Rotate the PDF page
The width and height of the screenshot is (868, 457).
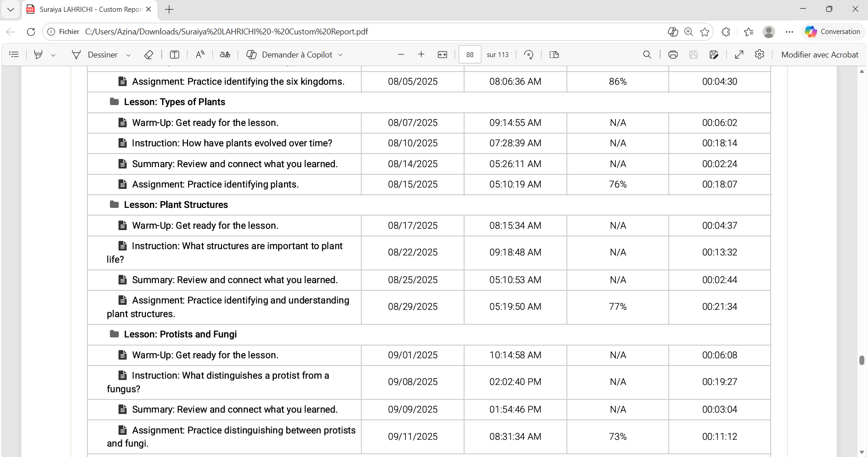click(528, 55)
